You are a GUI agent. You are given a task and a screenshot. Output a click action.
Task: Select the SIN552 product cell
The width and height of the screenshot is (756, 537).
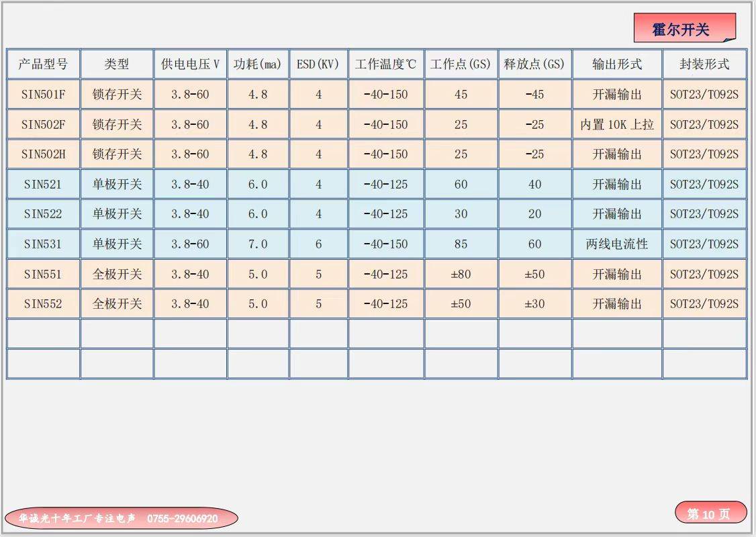click(x=43, y=304)
